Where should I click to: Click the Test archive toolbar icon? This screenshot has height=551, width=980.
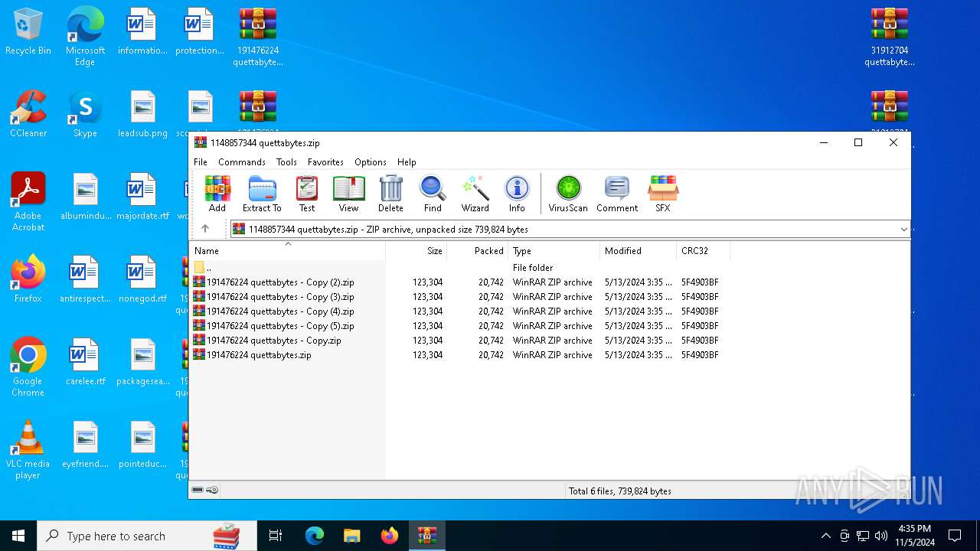pos(307,194)
